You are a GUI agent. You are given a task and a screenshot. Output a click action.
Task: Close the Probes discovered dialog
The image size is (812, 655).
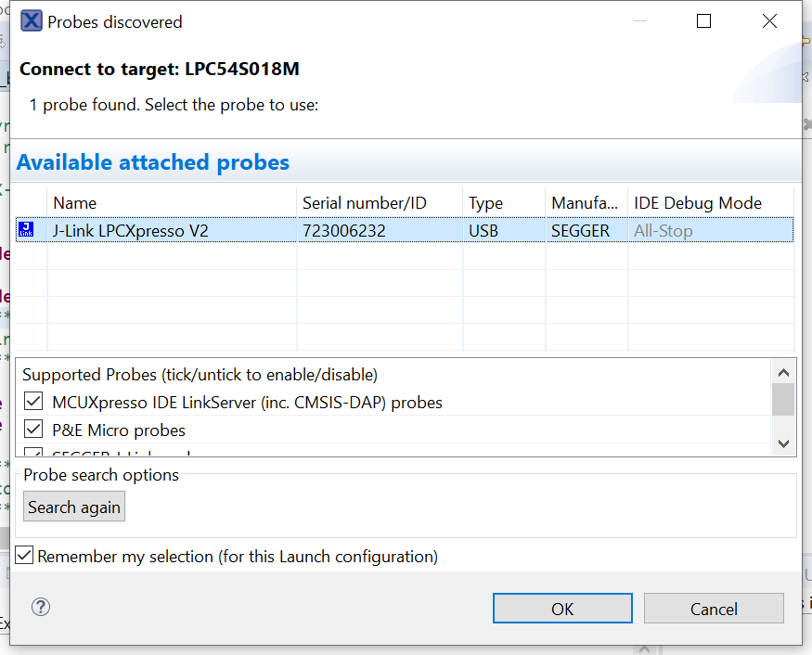click(x=769, y=21)
